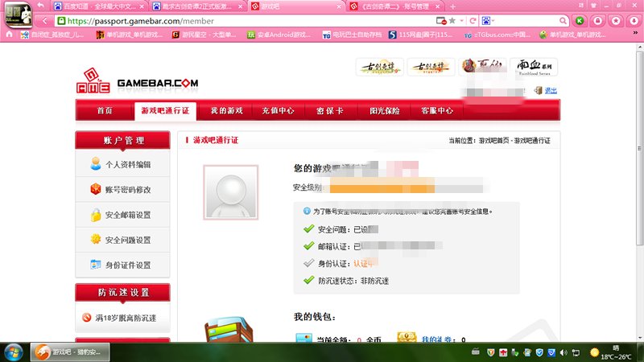Click the 认证中 status text
The image size is (644, 362).
pyautogui.click(x=363, y=264)
